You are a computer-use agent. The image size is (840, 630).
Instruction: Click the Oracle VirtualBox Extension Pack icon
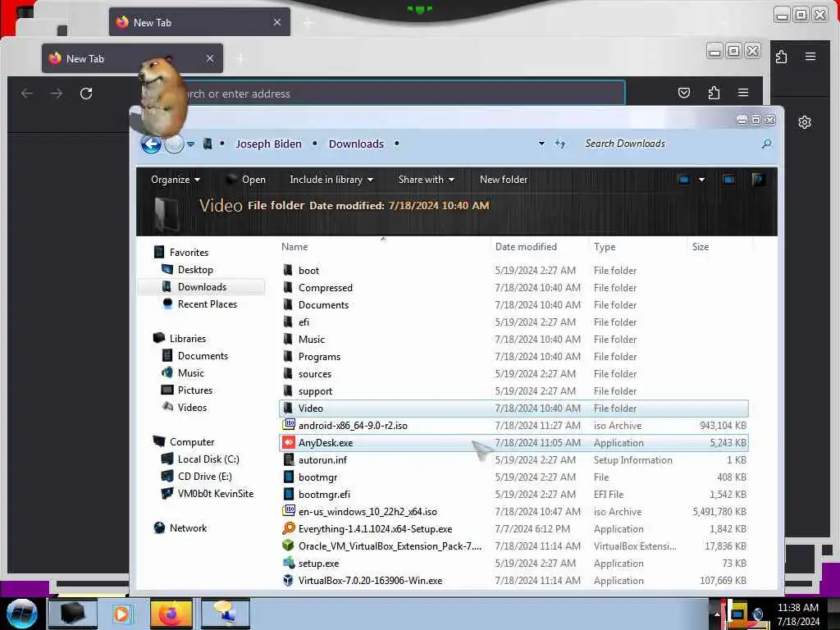click(288, 546)
